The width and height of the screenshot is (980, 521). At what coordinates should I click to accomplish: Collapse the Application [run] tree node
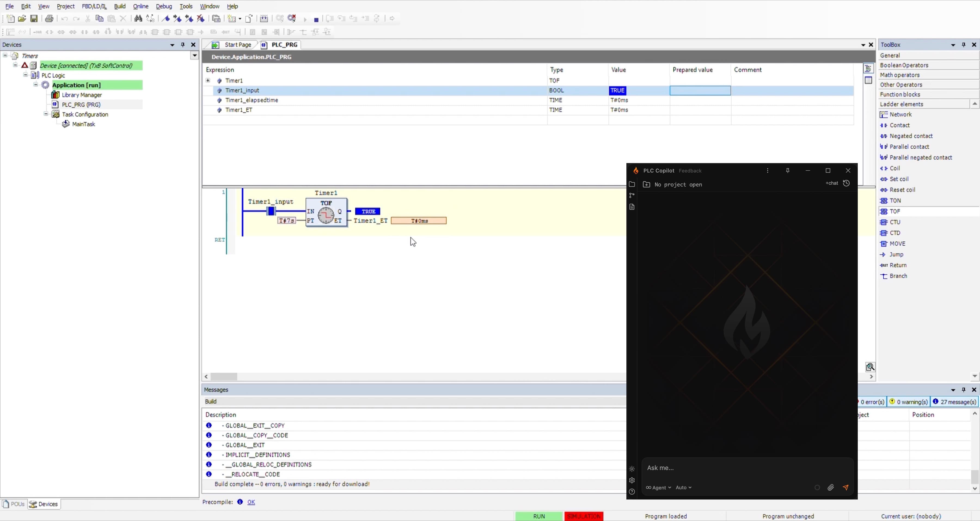point(36,84)
